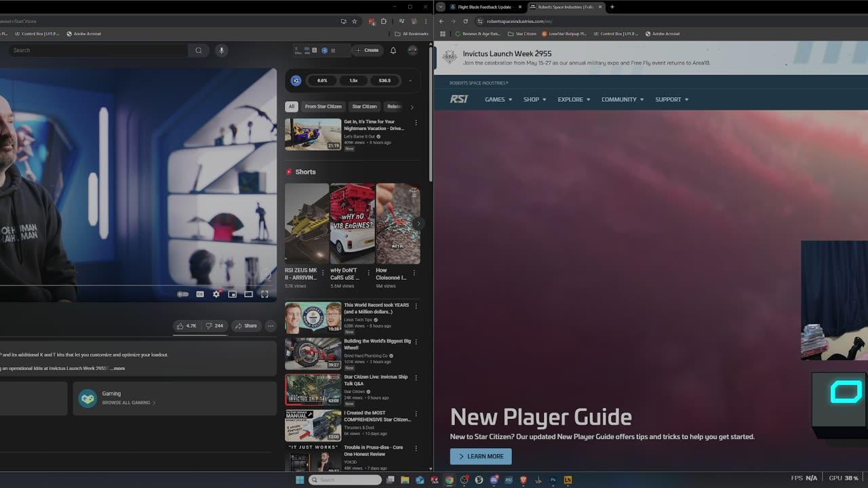
Task: Open tab search dropdown in right browser
Action: [441, 7]
